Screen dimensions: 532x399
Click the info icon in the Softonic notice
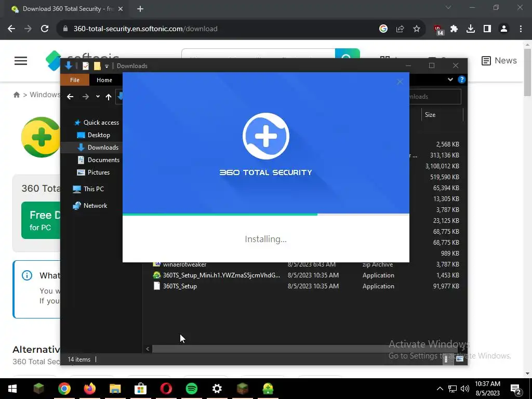(27, 275)
